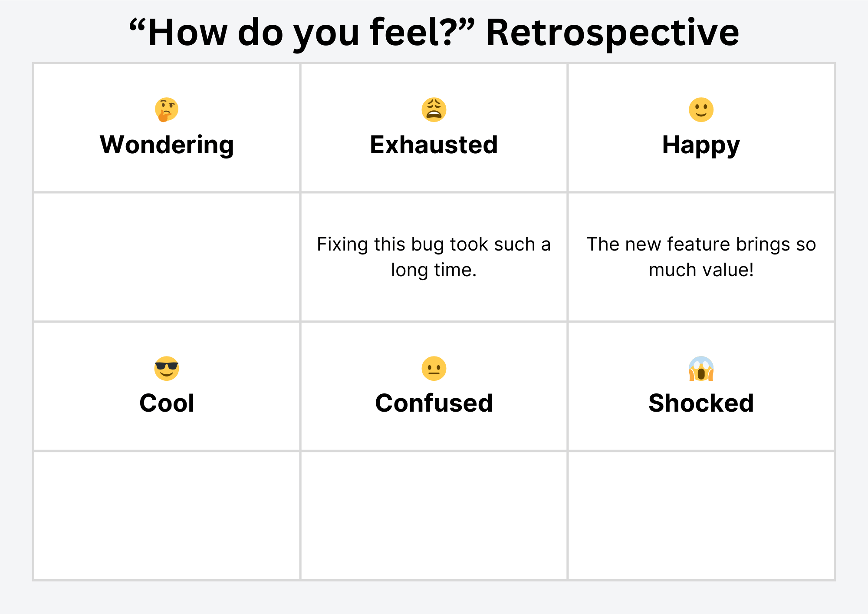Screen dimensions: 868x614
Task: Click the words "long time." in the Exhausted note
Action: tap(434, 270)
